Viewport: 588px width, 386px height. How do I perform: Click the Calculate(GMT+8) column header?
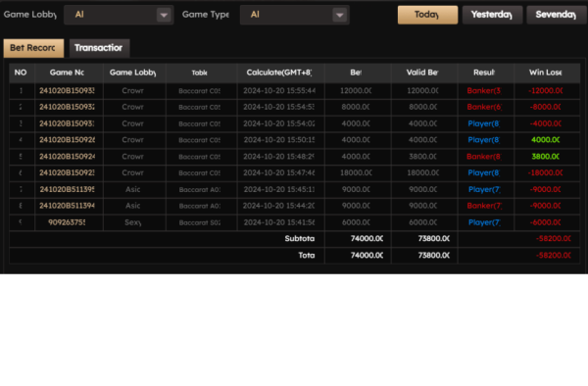279,72
